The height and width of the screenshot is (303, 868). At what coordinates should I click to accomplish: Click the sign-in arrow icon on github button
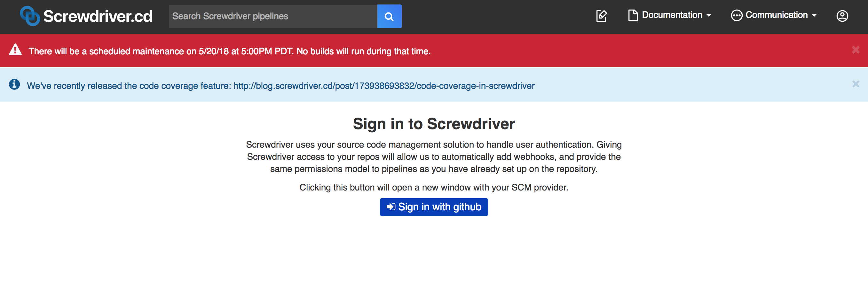tap(391, 207)
